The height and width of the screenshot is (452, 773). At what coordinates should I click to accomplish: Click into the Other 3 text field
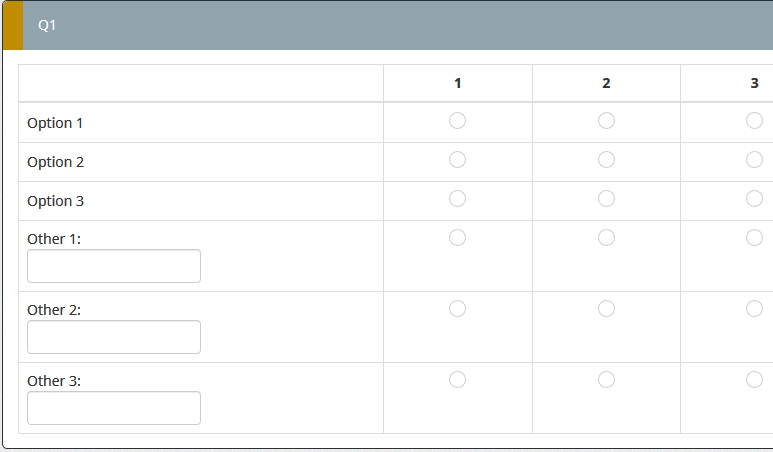(114, 408)
